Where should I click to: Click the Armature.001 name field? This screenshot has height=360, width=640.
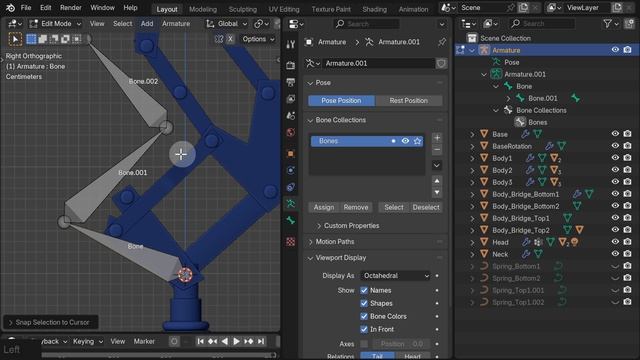click(378, 63)
